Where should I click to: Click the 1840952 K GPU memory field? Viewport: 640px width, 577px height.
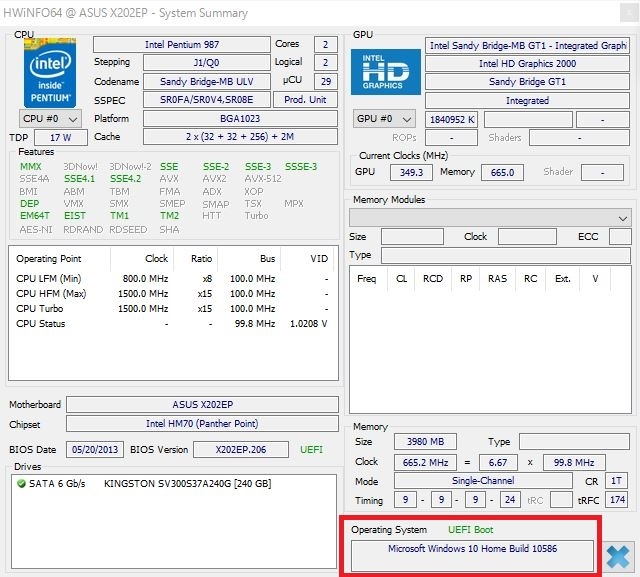click(451, 120)
